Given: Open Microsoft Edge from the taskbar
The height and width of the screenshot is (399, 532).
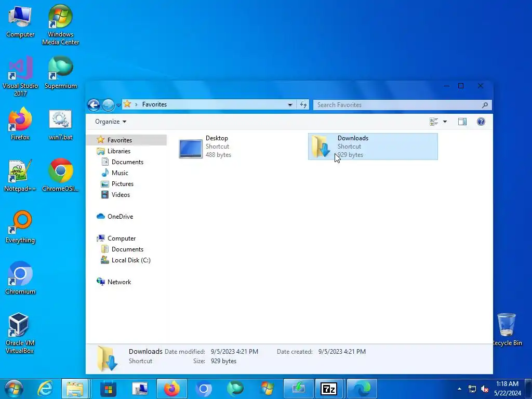Looking at the screenshot, I should (362, 389).
